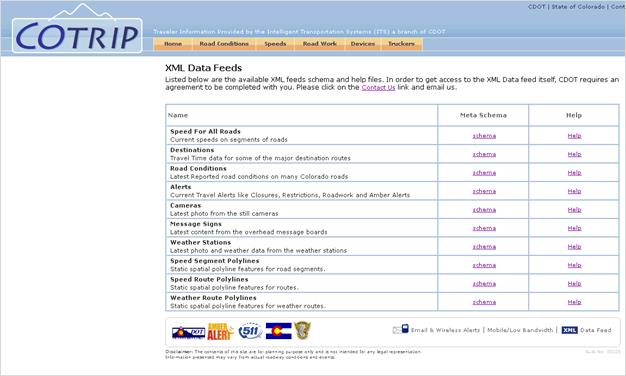Go to the Home tab
Screen dimensions: 626x376
pos(173,44)
